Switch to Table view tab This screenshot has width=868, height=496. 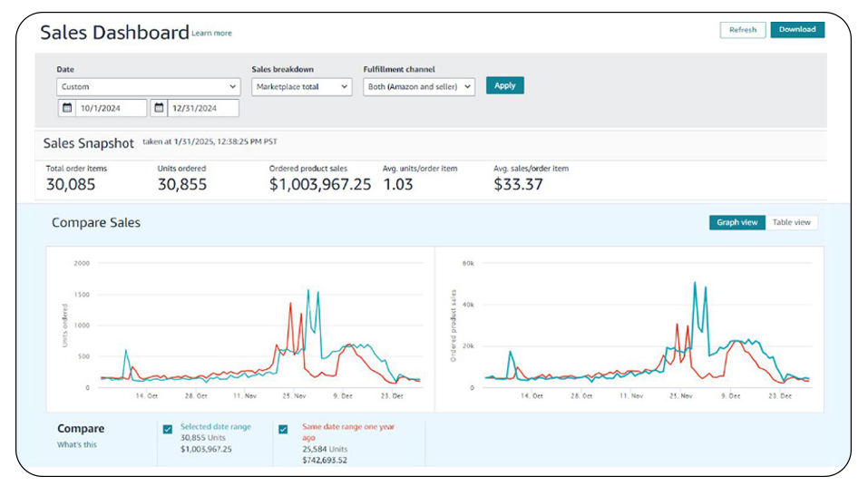tap(791, 222)
